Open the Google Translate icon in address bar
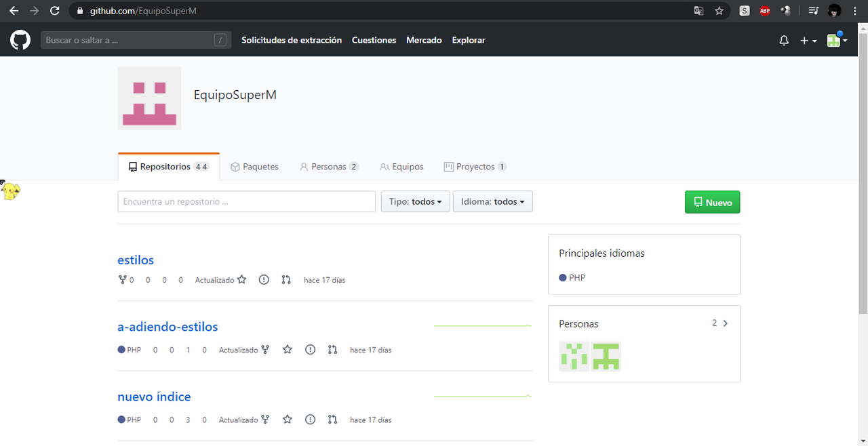Image resolution: width=868 pixels, height=446 pixels. [698, 11]
